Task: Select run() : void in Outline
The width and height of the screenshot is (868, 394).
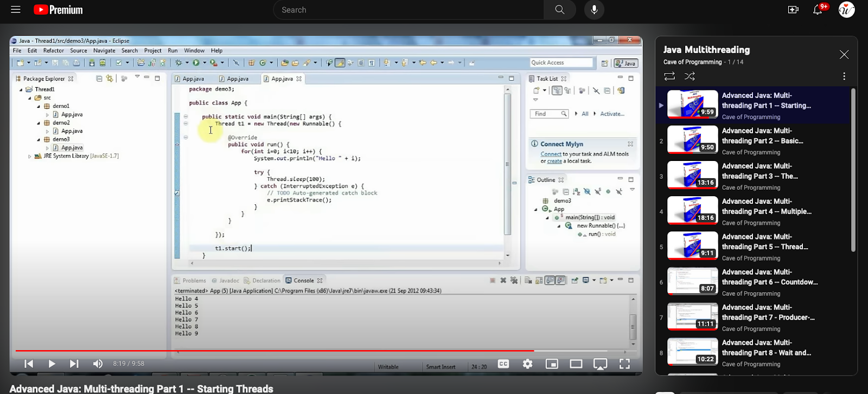Action: [597, 234]
